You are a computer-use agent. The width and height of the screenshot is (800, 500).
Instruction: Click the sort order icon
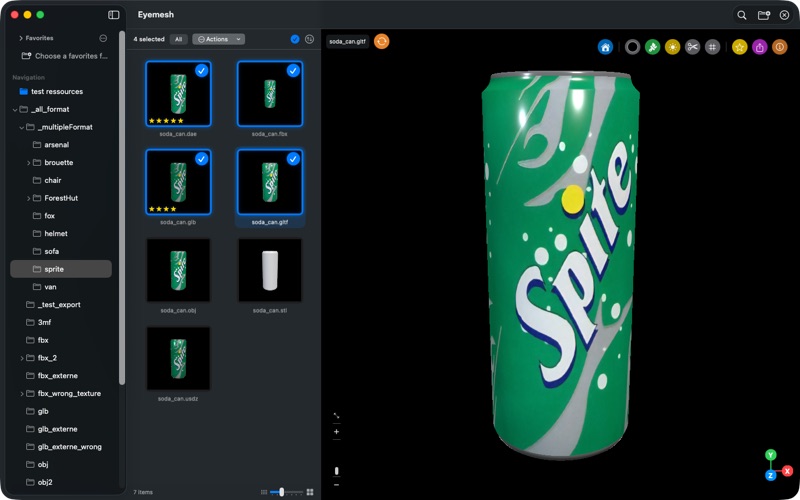point(309,39)
